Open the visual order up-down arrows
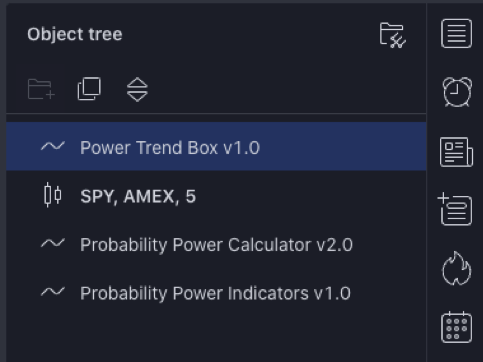Viewport: 483px width, 362px height. [x=137, y=89]
